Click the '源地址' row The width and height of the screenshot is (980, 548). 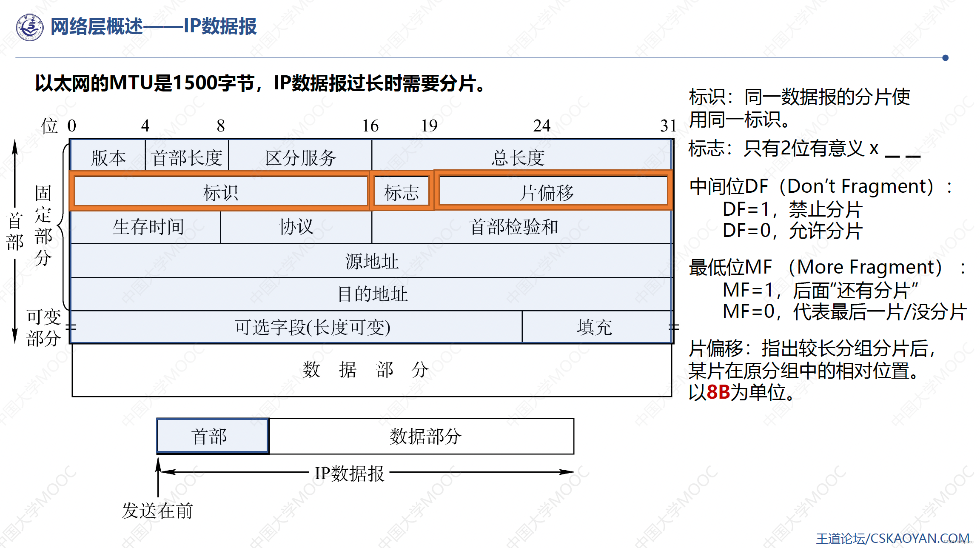[371, 261]
